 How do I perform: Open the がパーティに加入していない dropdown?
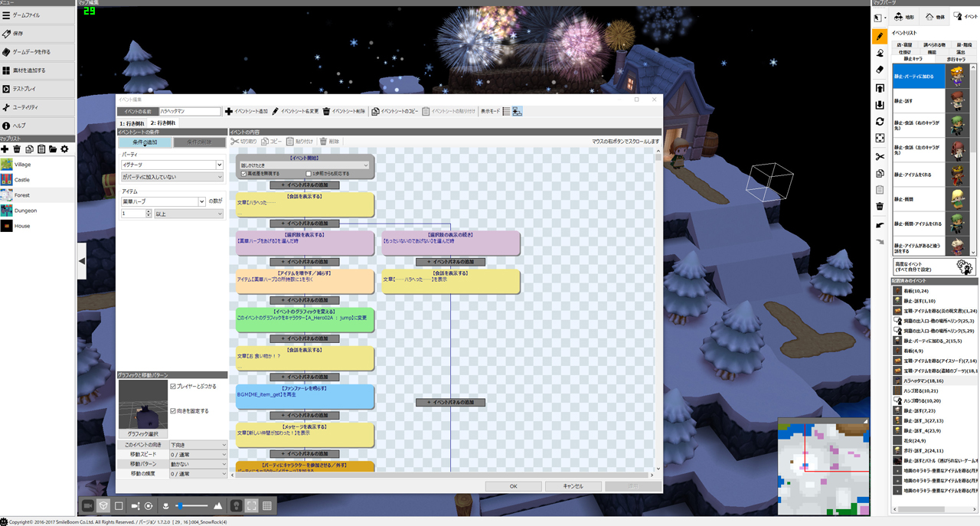[x=172, y=177]
